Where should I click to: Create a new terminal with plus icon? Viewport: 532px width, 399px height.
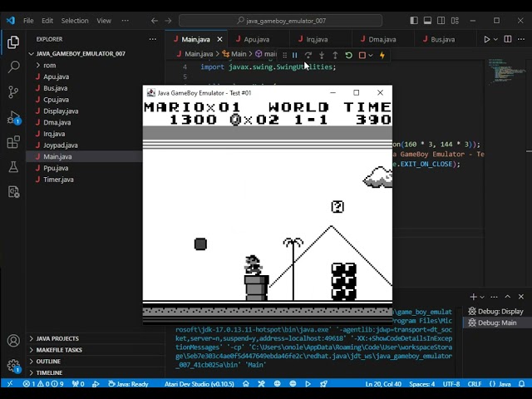coord(473,297)
